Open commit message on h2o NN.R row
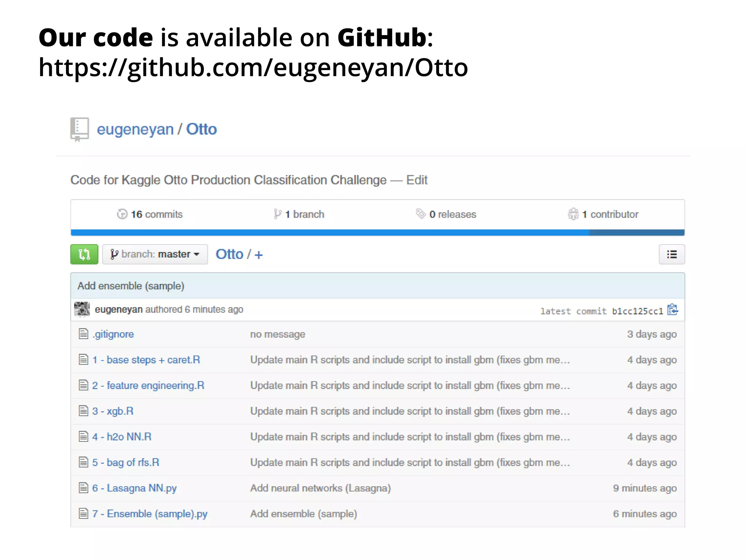Image resolution: width=747 pixels, height=560 pixels. (x=410, y=437)
